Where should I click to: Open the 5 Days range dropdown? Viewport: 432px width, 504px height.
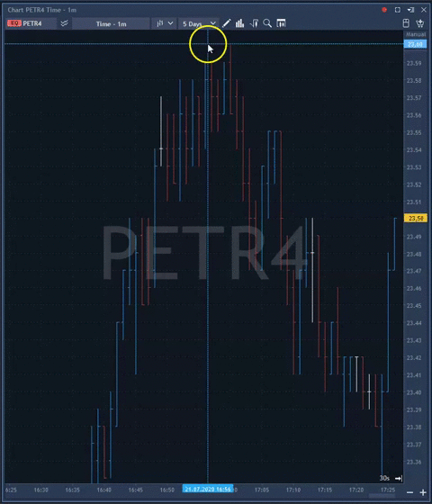(x=198, y=23)
